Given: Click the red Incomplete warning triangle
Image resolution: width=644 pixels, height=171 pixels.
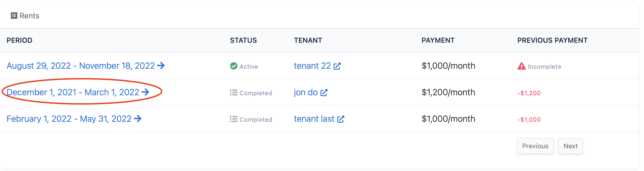Looking at the screenshot, I should point(522,66).
